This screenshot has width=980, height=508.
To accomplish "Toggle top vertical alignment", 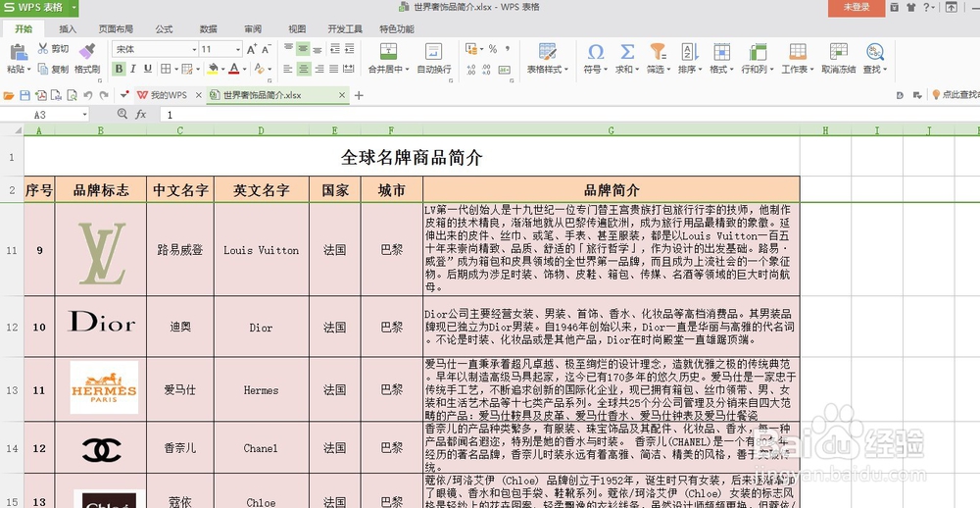I will [289, 49].
